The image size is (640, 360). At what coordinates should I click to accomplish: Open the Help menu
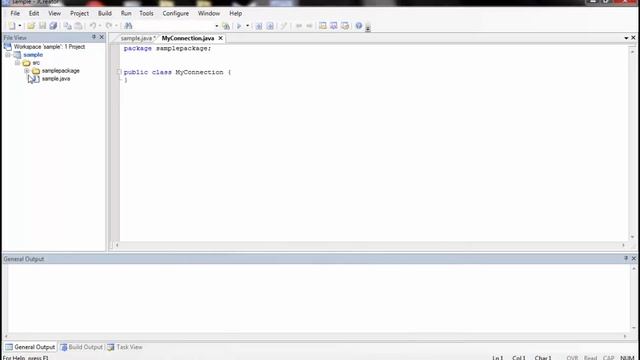tap(236, 13)
